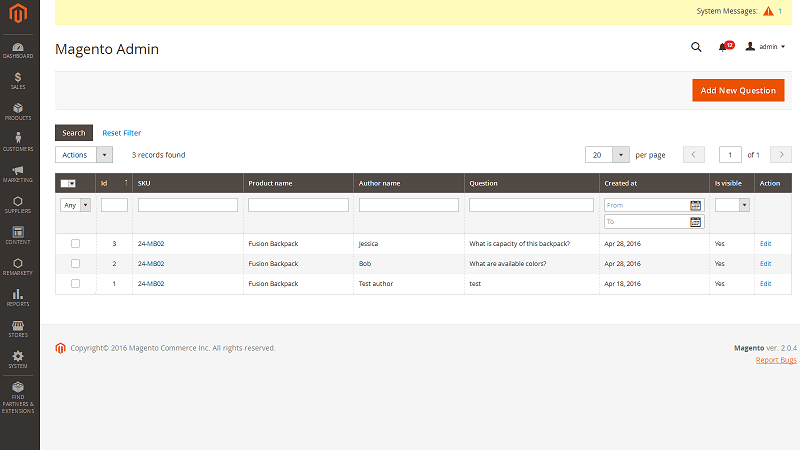Viewport: 800px width, 450px height.
Task: Check the Test author row checkbox
Action: [75, 283]
